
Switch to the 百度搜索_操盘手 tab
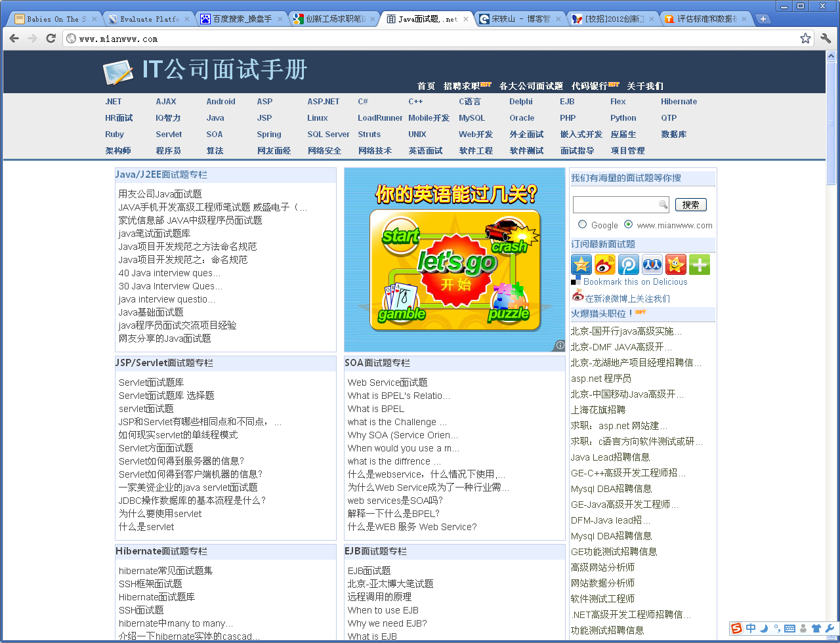pyautogui.click(x=242, y=19)
